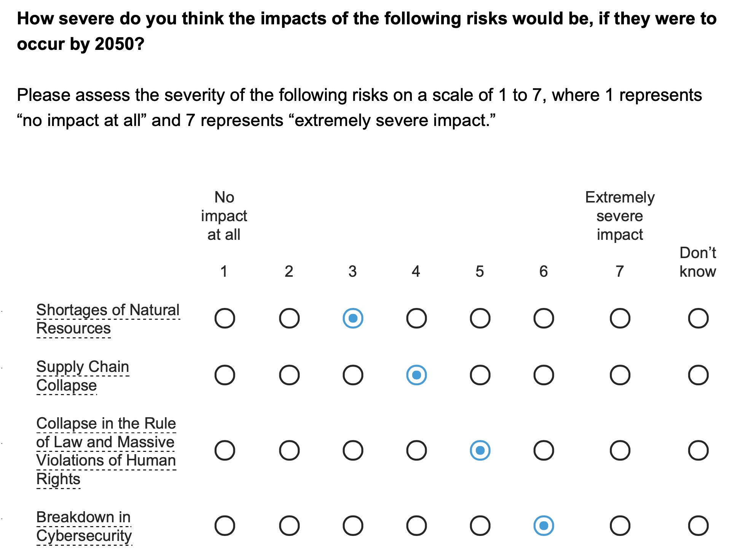Click the Supply Chain Collapse term
This screenshot has height=555, width=756.
tap(83, 376)
